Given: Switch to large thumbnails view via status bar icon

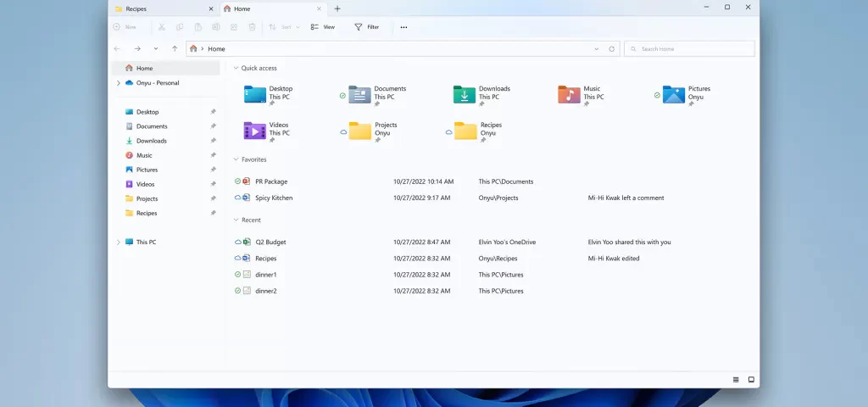Looking at the screenshot, I should pos(751,380).
